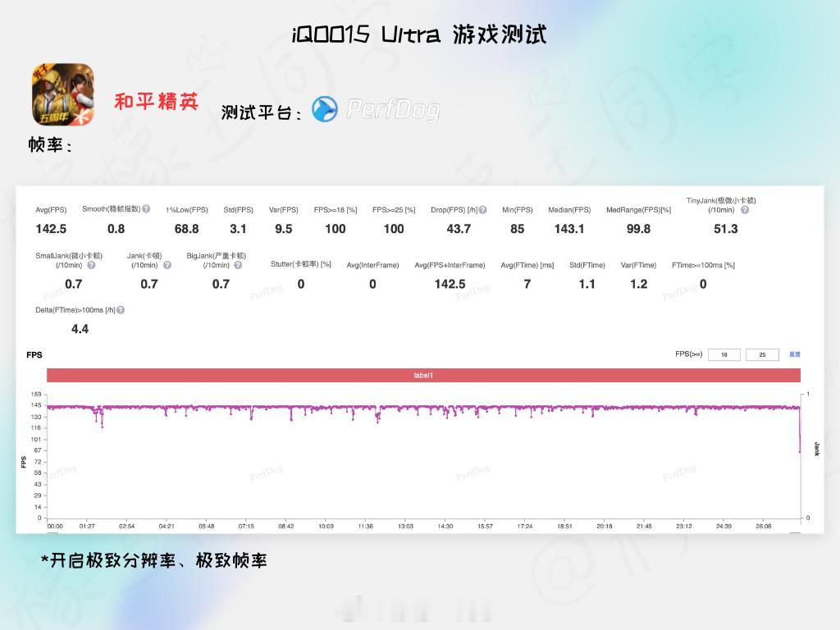Click the Delta(FTime) value 4.4

[x=80, y=329]
